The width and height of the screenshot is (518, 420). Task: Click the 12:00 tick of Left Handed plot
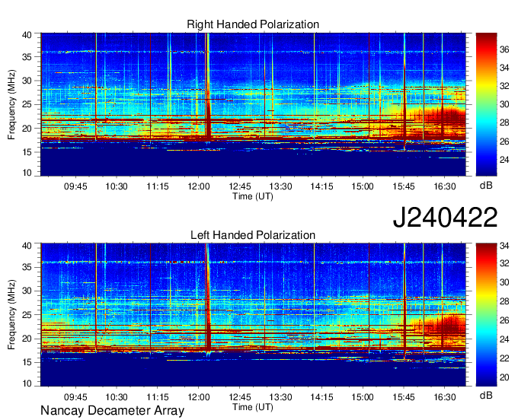199,397
